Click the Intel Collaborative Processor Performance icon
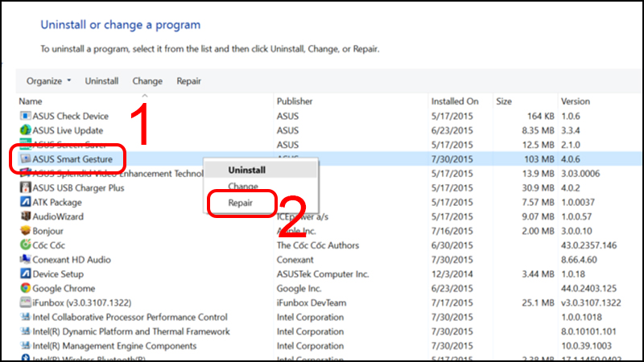Viewport: 644px width, 362px height. pos(25,317)
